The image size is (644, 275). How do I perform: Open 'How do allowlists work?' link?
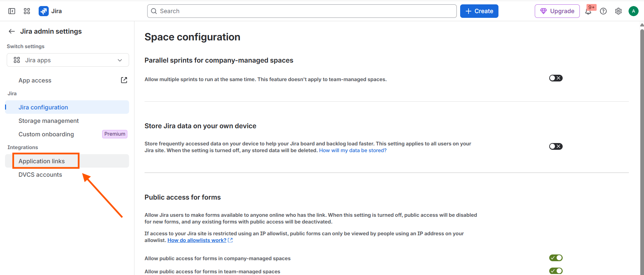tap(197, 240)
